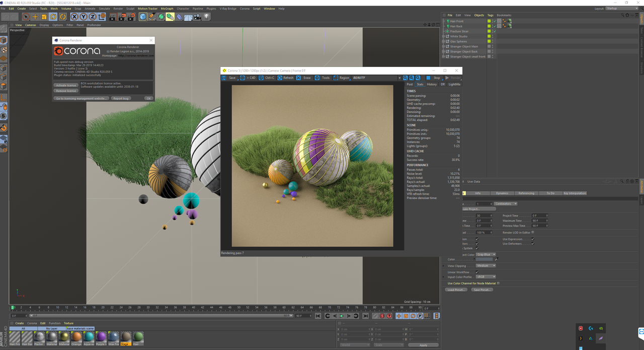Lock the X axis in the toolbar

coord(74,17)
